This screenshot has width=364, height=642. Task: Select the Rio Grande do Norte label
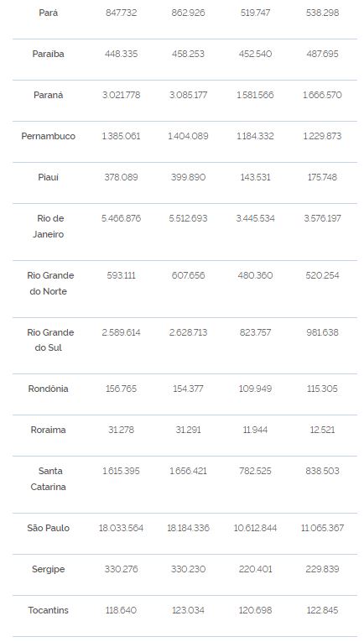[x=49, y=284]
